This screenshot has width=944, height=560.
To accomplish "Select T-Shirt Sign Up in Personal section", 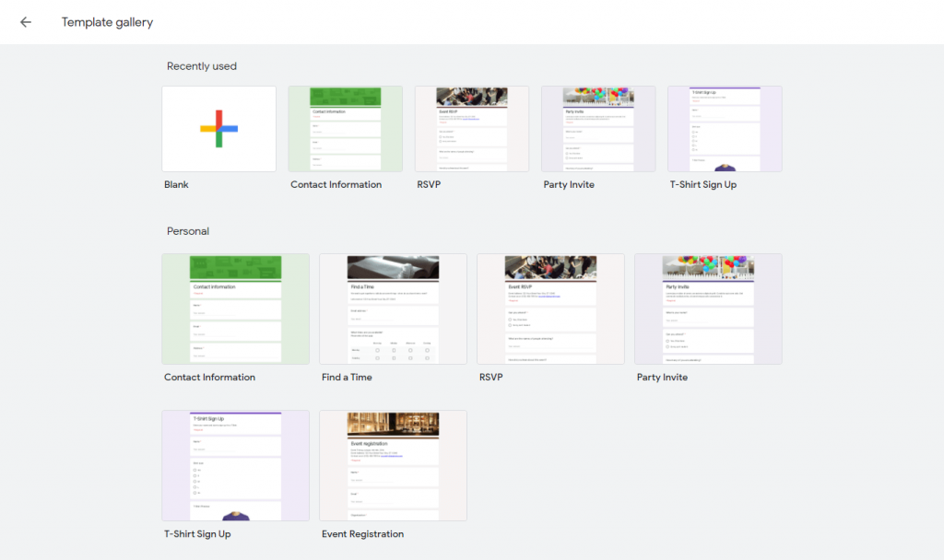I will [x=235, y=465].
